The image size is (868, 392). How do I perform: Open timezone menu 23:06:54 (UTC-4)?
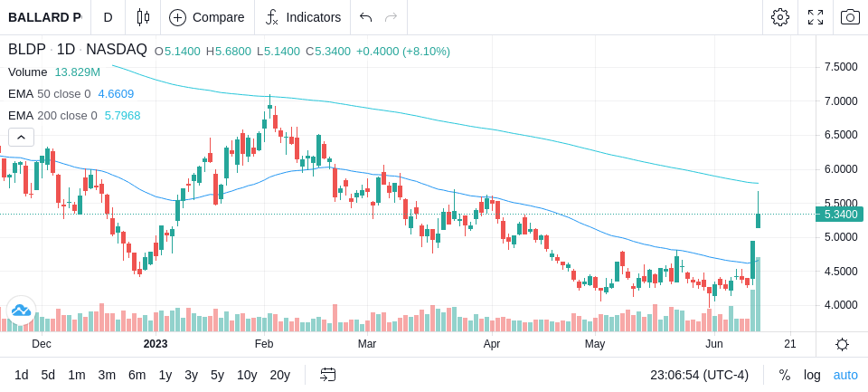[x=699, y=376]
